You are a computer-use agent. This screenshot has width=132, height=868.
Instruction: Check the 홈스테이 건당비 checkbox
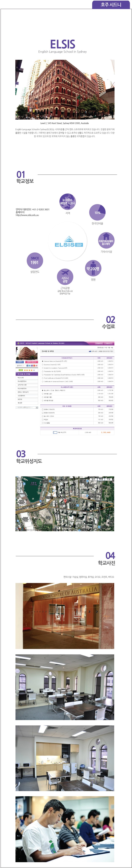tap(43, 416)
